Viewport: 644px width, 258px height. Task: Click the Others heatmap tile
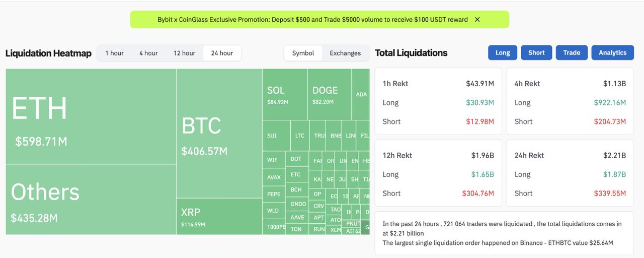[x=91, y=200]
